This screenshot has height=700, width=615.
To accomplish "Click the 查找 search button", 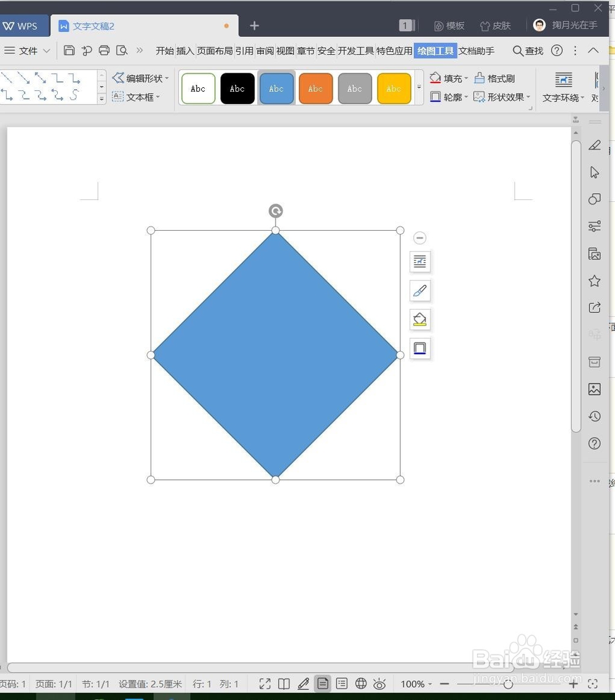I will 528,51.
